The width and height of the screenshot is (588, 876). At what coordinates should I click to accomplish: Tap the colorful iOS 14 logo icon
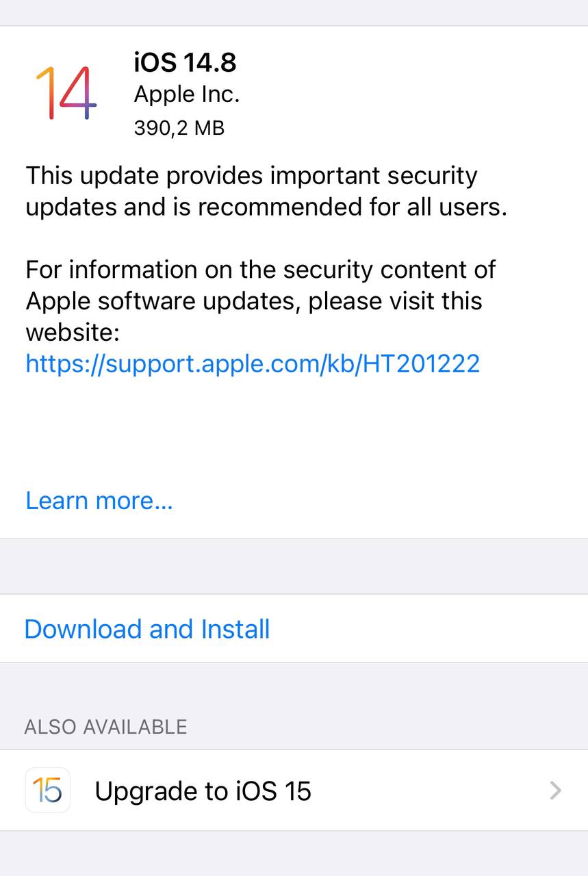66,93
